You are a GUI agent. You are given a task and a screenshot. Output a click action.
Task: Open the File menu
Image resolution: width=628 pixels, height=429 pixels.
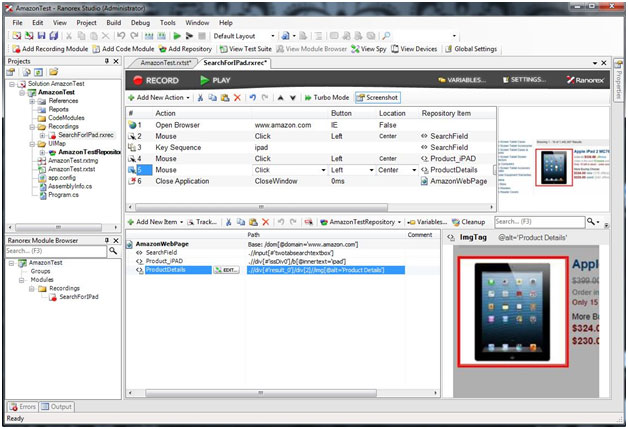pos(17,23)
